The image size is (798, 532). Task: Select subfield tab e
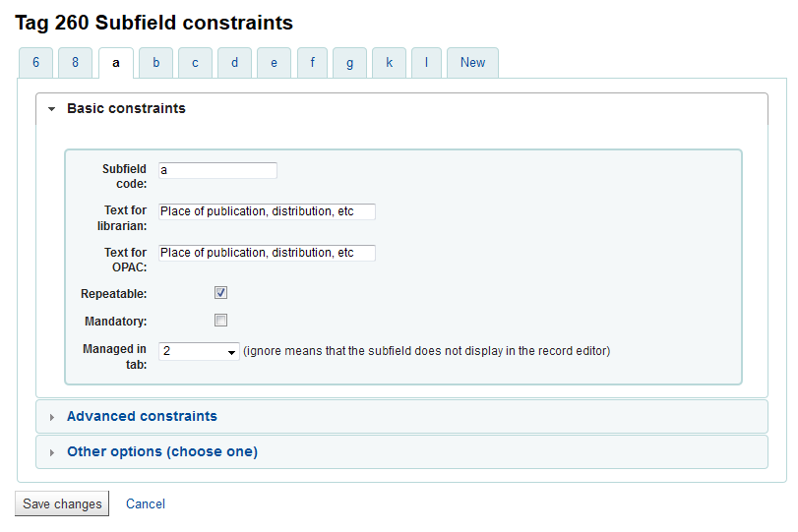pos(274,63)
